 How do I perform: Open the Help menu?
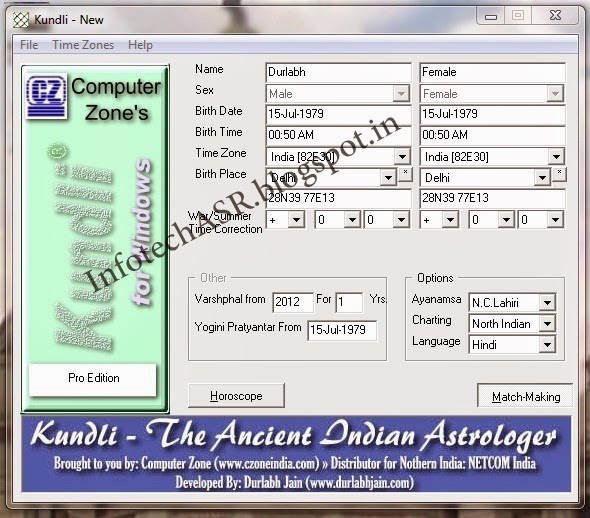click(140, 45)
